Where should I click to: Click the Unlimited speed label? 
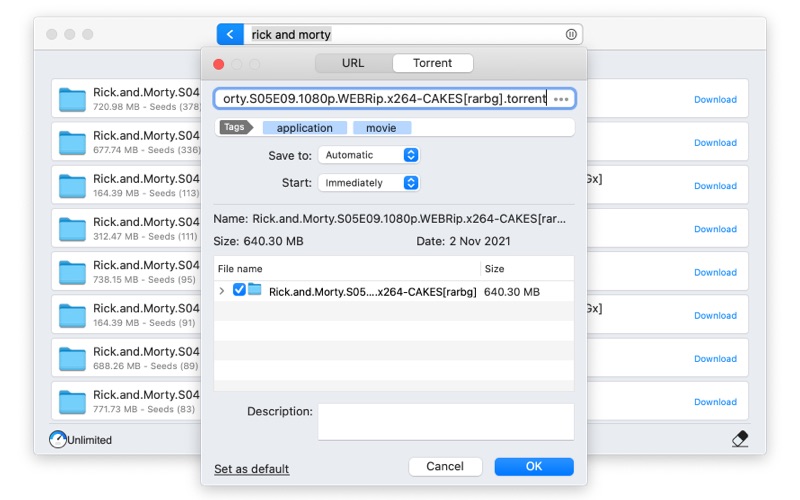coord(90,440)
